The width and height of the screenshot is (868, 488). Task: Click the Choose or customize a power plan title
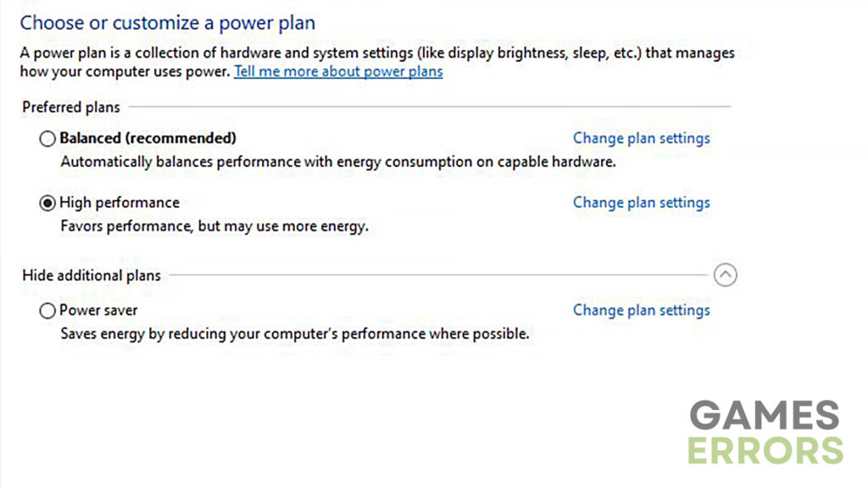(168, 23)
